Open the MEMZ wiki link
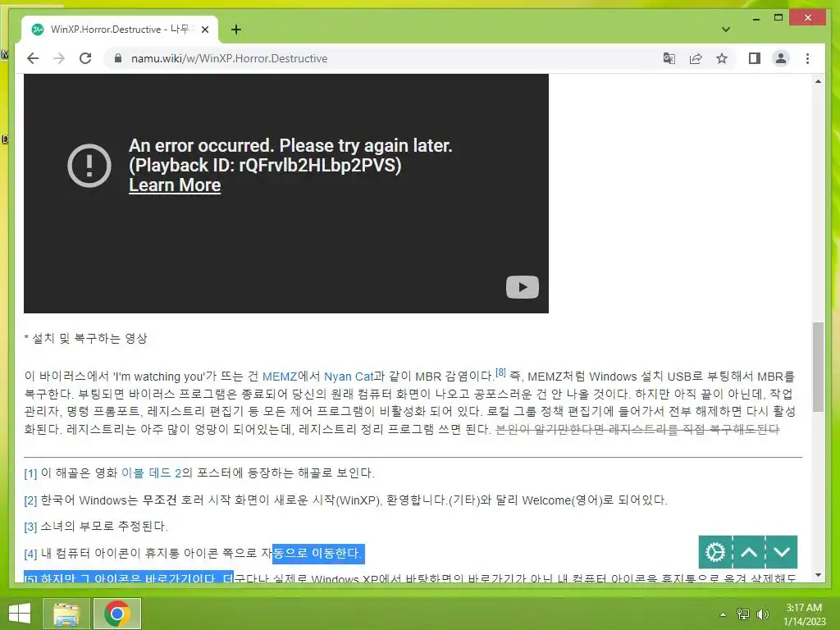The height and width of the screenshot is (630, 840). 279,377
